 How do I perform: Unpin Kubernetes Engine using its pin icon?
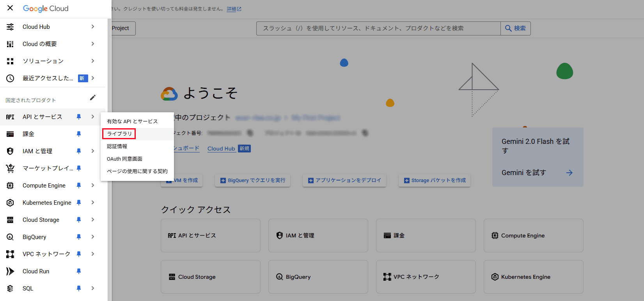pyautogui.click(x=79, y=202)
